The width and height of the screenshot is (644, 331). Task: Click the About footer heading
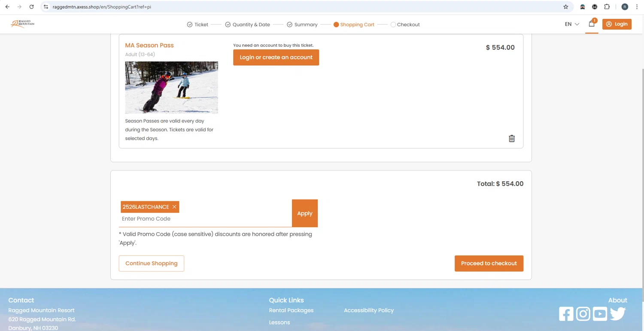pos(617,301)
